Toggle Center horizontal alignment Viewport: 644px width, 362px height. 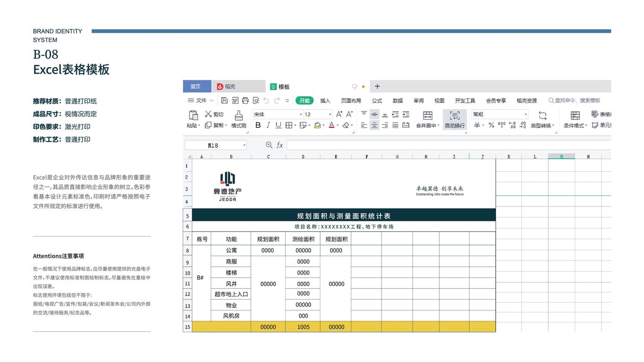374,125
